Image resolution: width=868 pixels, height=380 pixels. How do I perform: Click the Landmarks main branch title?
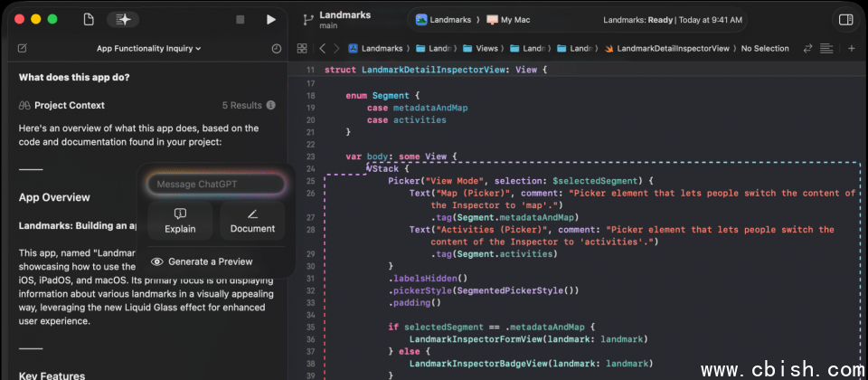(344, 19)
